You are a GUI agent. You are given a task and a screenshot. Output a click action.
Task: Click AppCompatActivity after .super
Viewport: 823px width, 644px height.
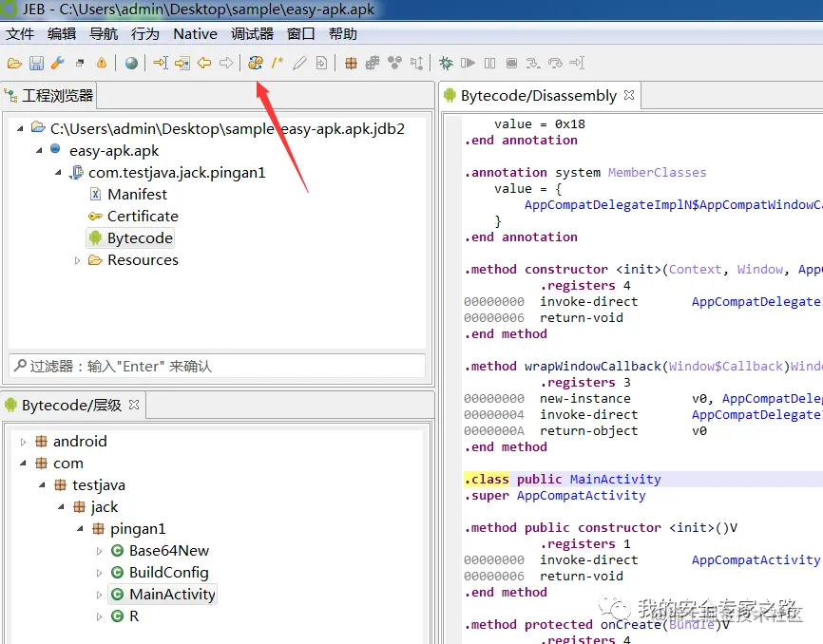coord(581,496)
